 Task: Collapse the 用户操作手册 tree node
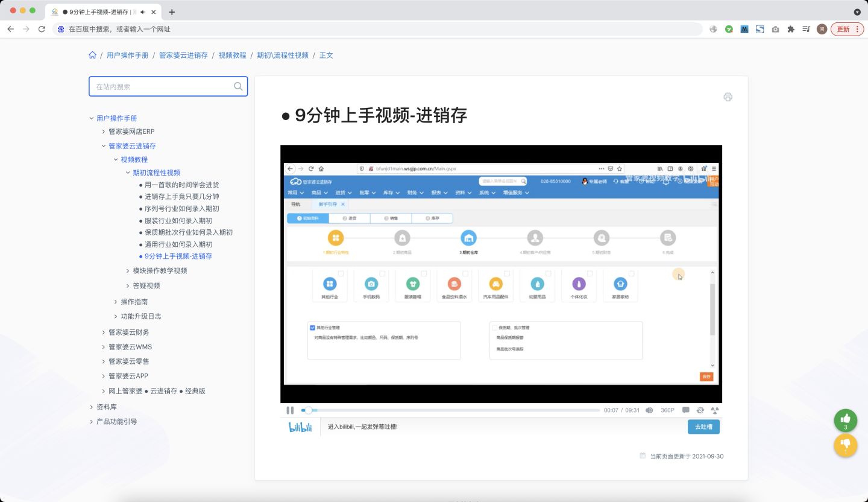[92, 118]
